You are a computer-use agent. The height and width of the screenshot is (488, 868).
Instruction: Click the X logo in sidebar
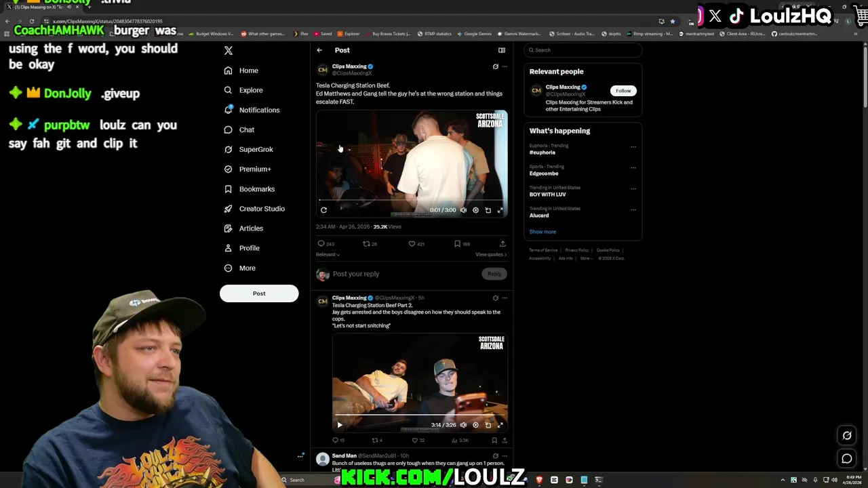229,51
